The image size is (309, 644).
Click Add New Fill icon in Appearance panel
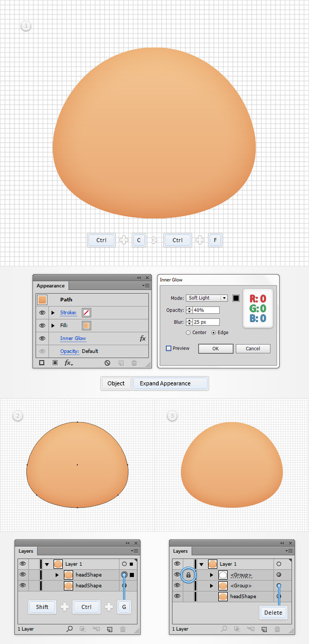pyautogui.click(x=55, y=363)
